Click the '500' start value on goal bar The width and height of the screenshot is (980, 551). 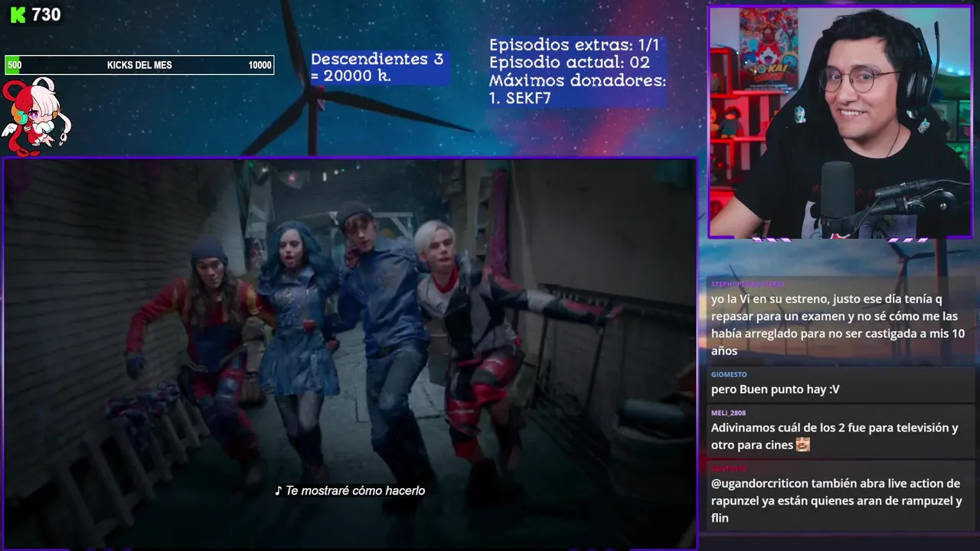tap(15, 65)
